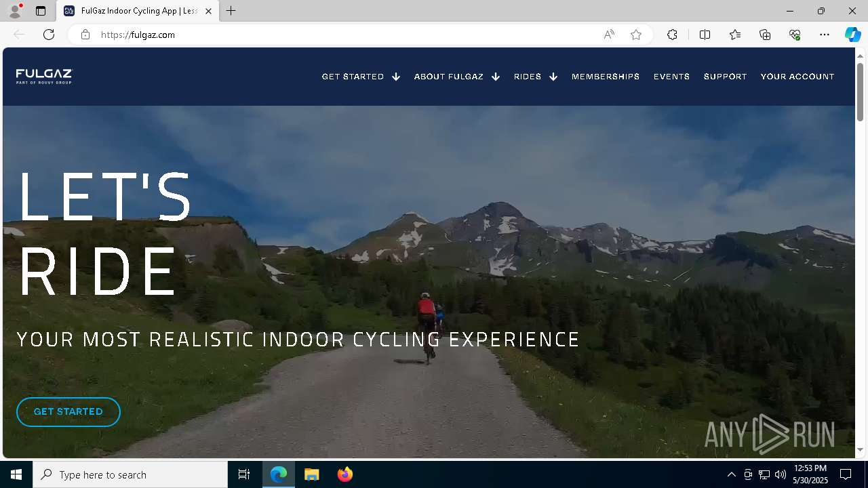Viewport: 868px width, 488px height.
Task: Go to EVENTS page
Action: tap(671, 77)
